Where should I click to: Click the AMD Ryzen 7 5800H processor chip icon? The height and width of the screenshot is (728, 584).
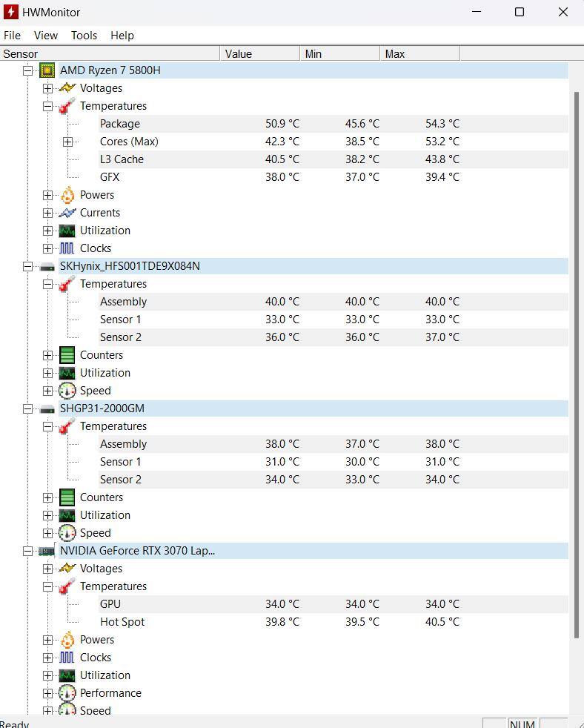(47, 70)
